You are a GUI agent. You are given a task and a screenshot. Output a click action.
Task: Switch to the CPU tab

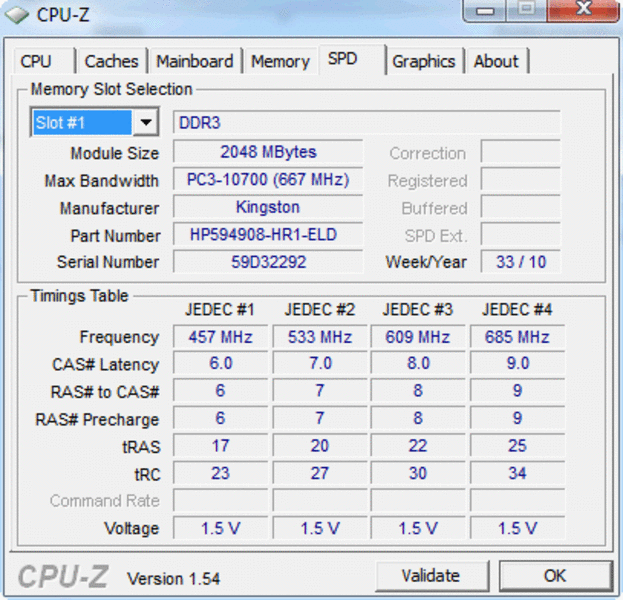pyautogui.click(x=36, y=61)
